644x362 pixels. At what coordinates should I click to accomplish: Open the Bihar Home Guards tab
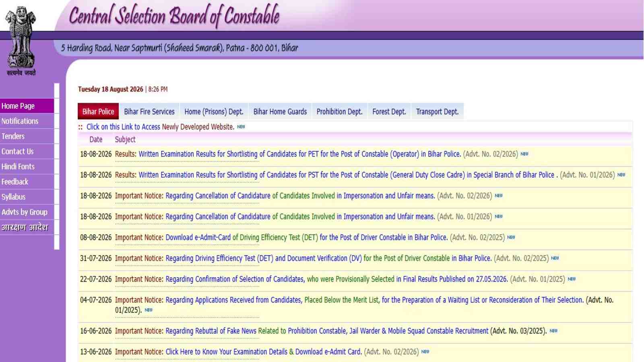280,111
